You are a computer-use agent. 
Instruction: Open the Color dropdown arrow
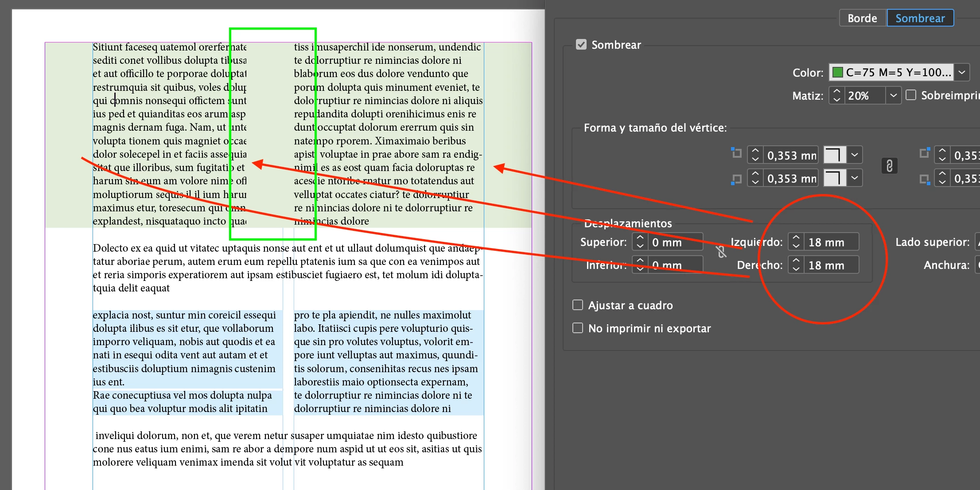click(x=962, y=72)
